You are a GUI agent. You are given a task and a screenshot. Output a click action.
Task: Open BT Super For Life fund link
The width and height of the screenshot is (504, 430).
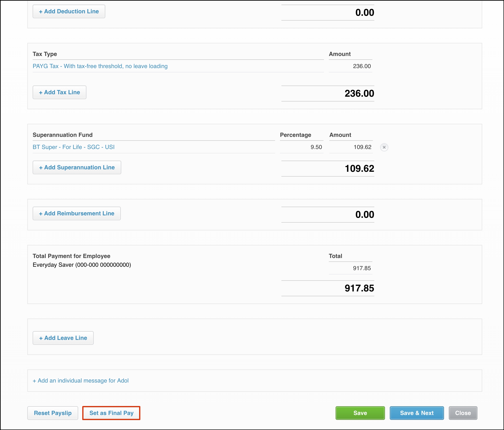74,147
